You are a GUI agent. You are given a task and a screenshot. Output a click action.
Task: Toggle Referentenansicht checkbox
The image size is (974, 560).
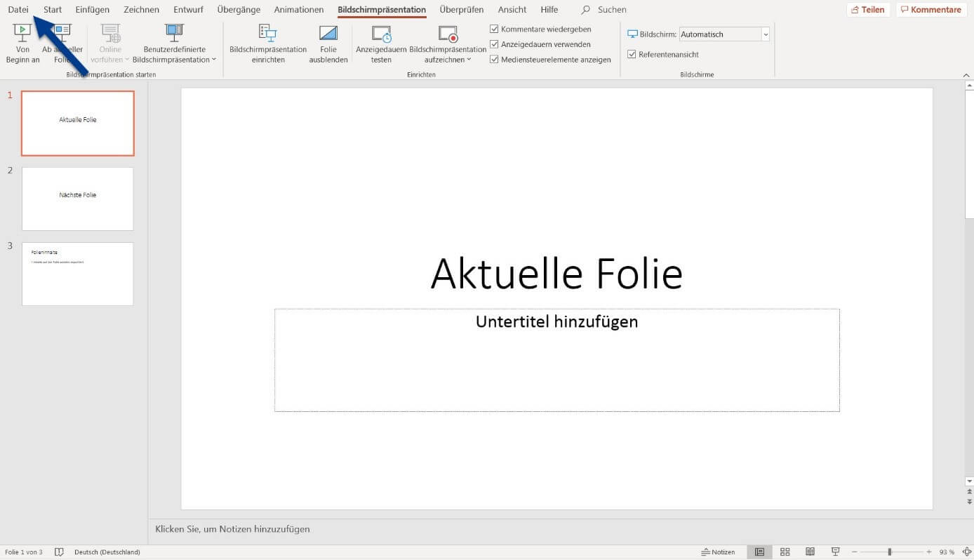click(632, 54)
